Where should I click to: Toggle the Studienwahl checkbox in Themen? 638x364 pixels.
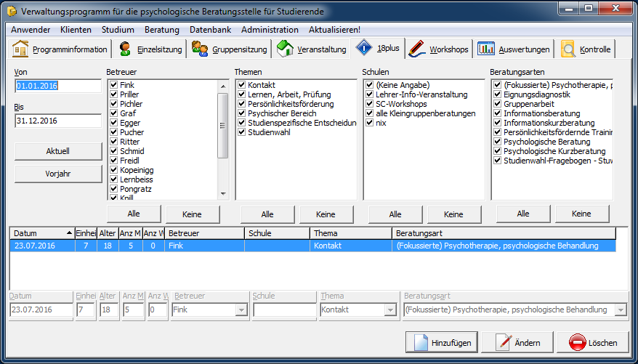pos(241,133)
